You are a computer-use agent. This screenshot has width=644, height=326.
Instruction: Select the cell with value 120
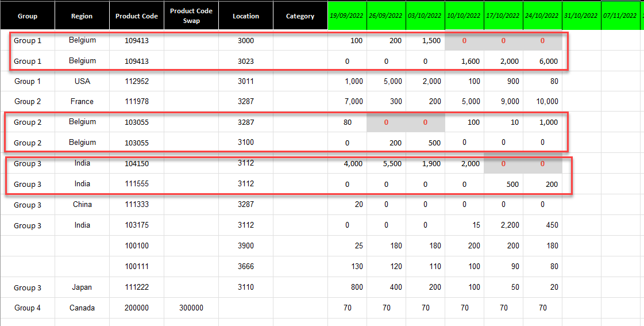pos(386,266)
